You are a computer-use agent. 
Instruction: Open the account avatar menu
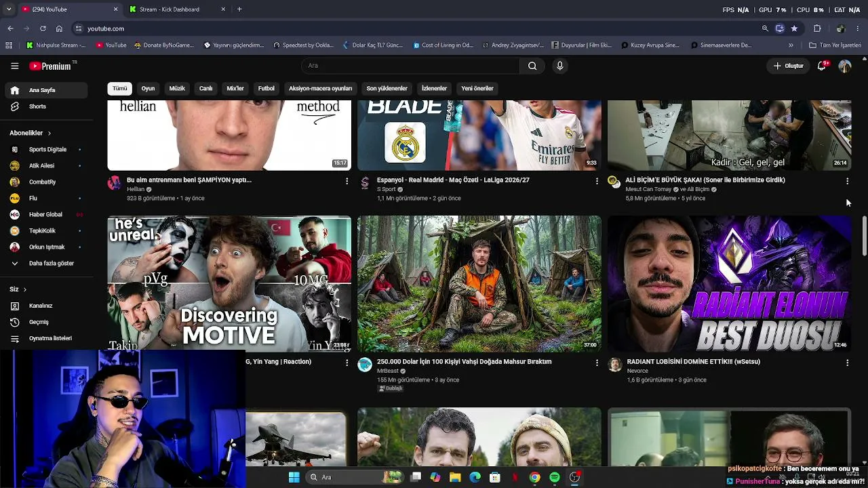[845, 66]
